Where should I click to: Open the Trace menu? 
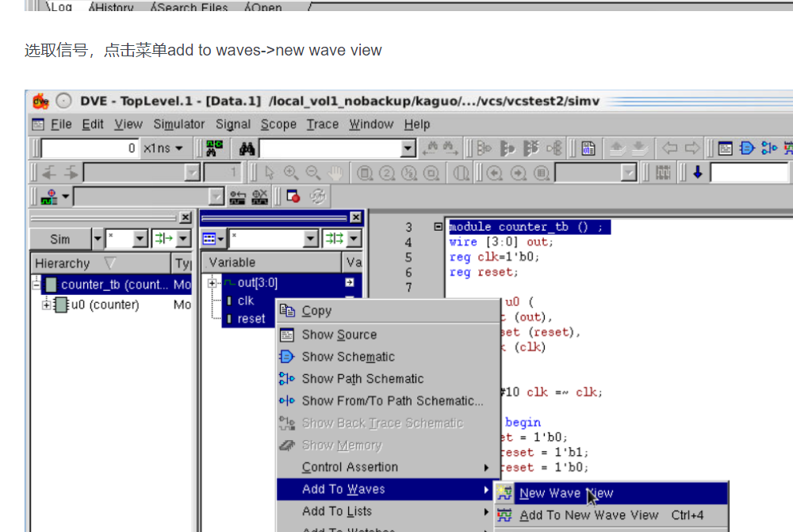tap(322, 124)
